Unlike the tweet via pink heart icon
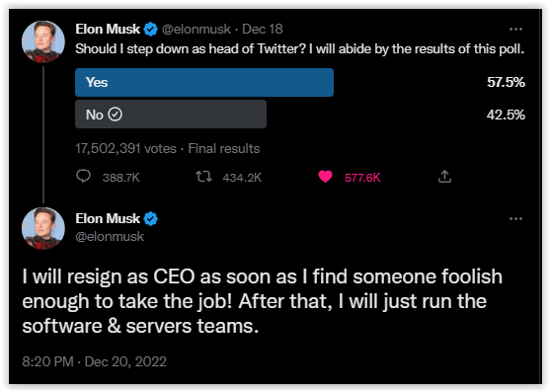Viewport: 550px width, 392px height. (325, 177)
